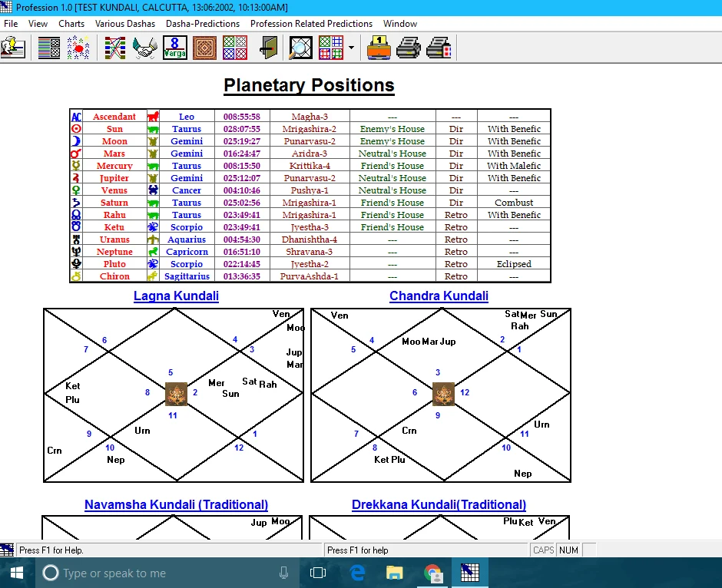The image size is (722, 588).
Task: Select the Ascendant row label
Action: pyautogui.click(x=114, y=117)
